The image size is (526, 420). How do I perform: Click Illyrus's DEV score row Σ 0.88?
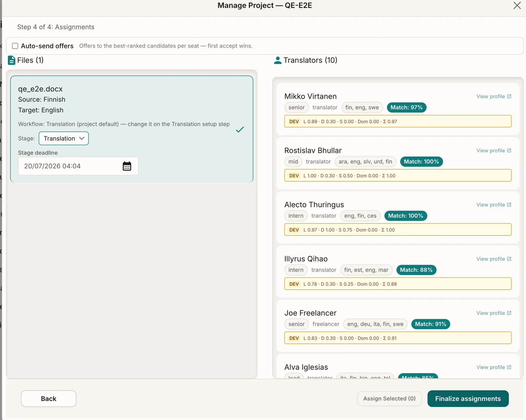tap(398, 284)
